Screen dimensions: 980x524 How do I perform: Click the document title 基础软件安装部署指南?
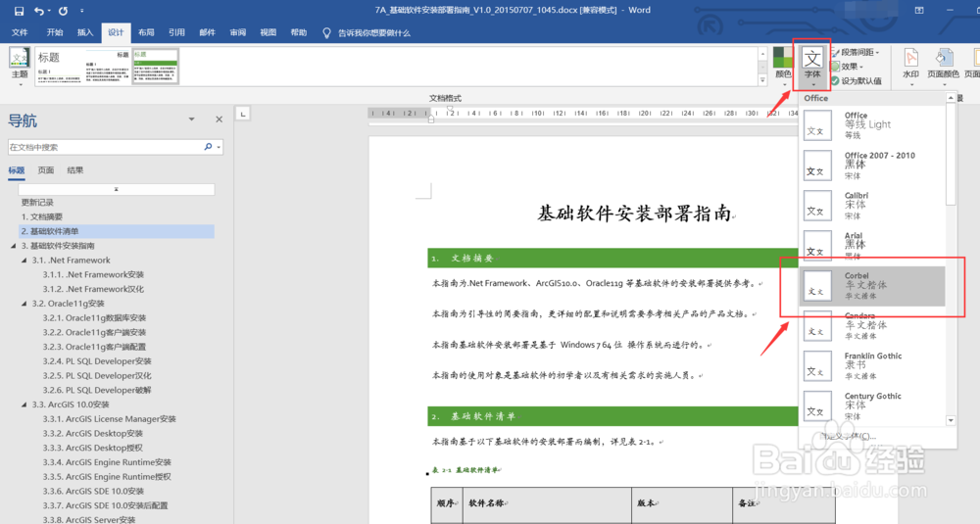click(634, 214)
